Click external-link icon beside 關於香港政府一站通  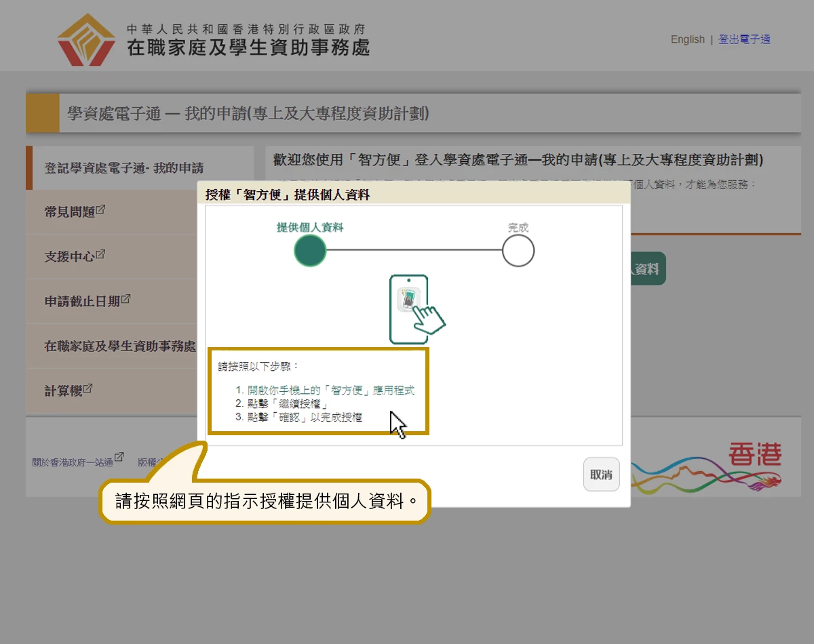click(x=119, y=458)
